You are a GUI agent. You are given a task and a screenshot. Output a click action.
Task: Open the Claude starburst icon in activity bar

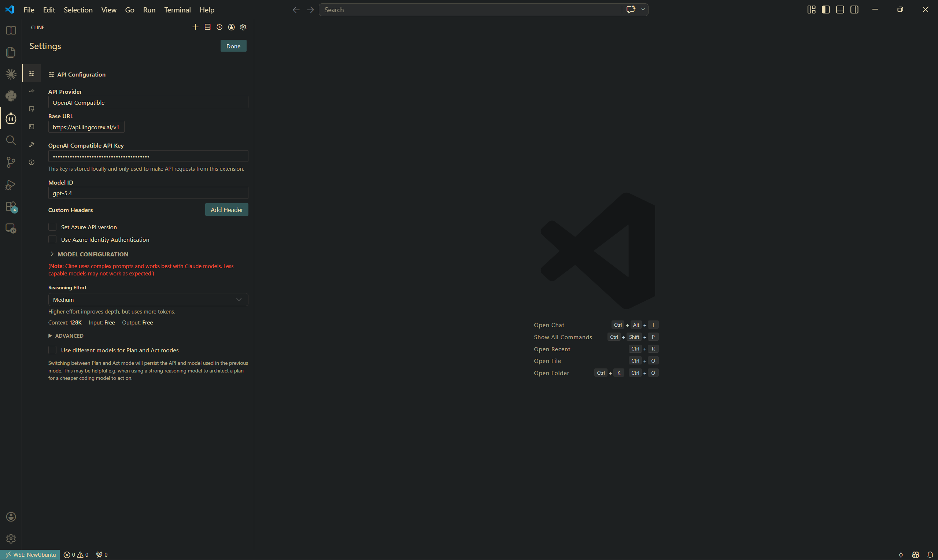click(11, 74)
